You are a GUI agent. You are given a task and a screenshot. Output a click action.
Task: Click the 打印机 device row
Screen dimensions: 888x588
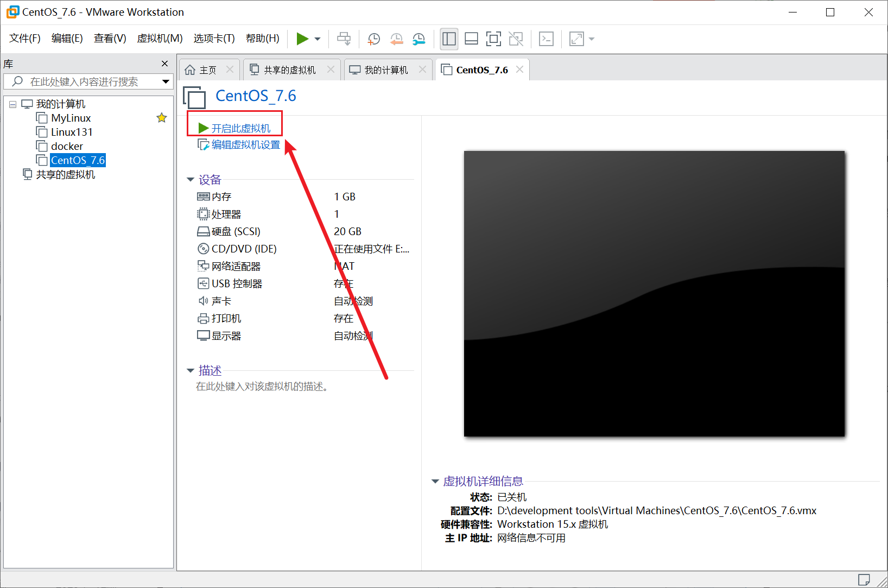pos(304,318)
